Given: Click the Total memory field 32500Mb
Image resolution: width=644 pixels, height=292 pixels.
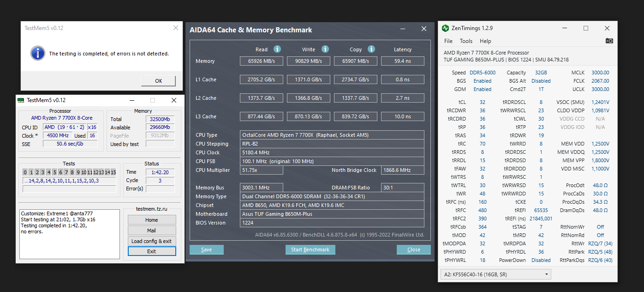Looking at the screenshot, I should [160, 119].
